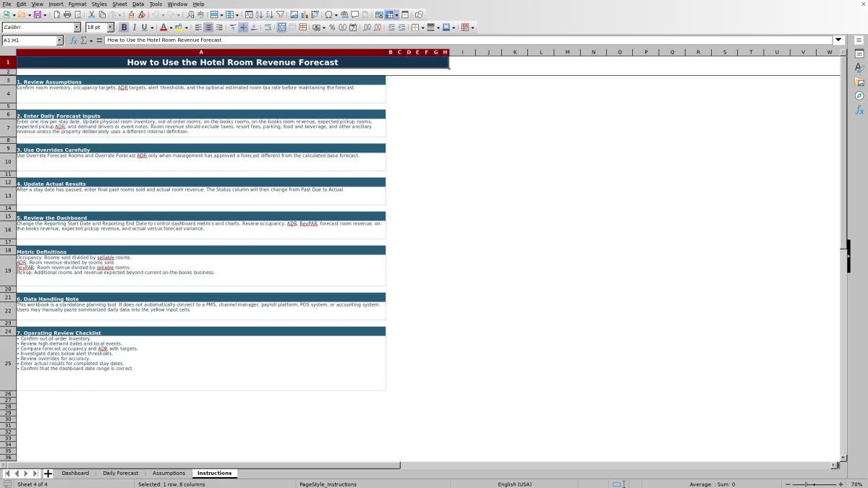
Task: Open the Name Box dropdown arrow
Action: click(60, 40)
